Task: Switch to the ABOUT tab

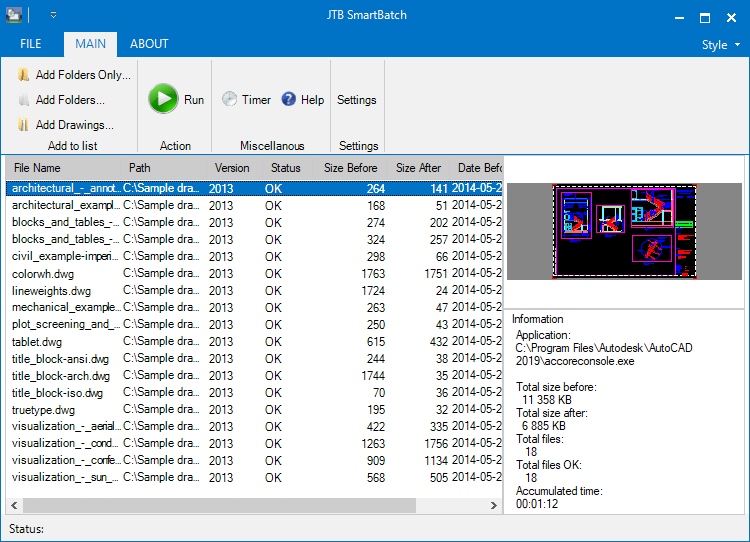Action: (x=149, y=44)
